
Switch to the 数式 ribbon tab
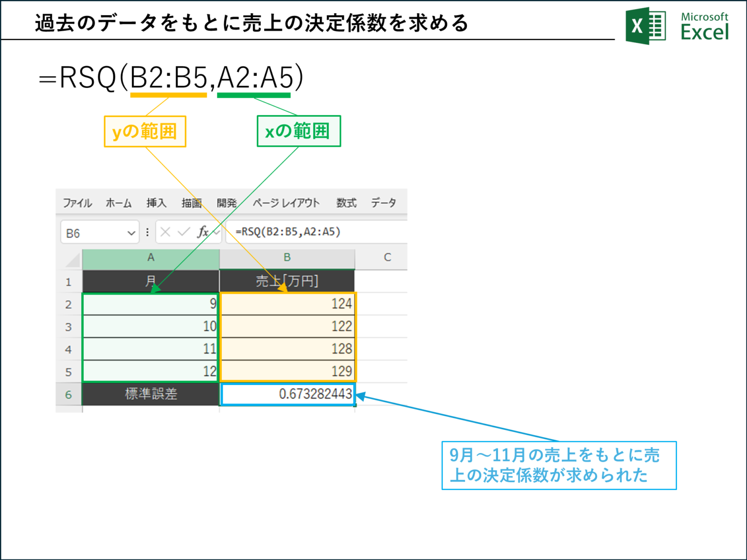point(346,203)
